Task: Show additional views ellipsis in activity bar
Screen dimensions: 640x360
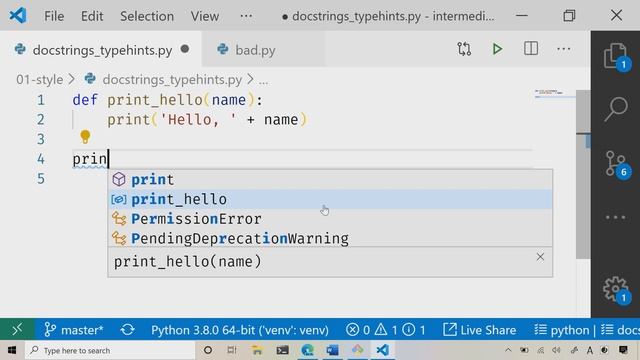Action: click(x=615, y=217)
